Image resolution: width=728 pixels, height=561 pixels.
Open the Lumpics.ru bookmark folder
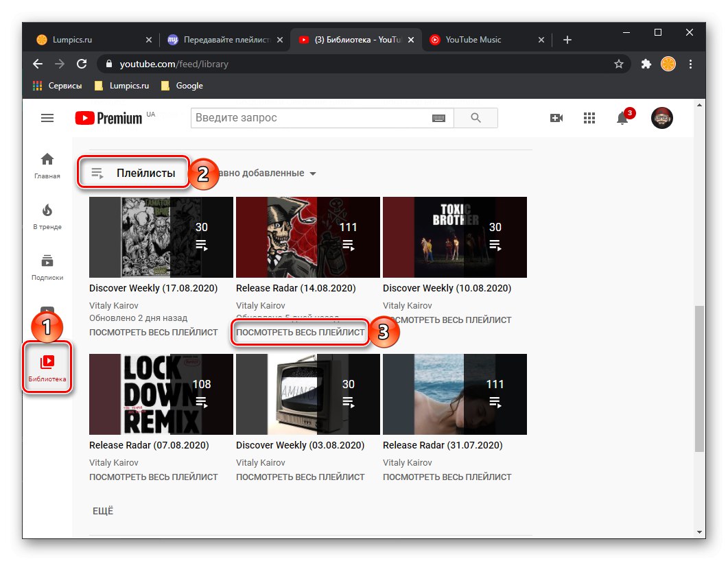click(121, 86)
